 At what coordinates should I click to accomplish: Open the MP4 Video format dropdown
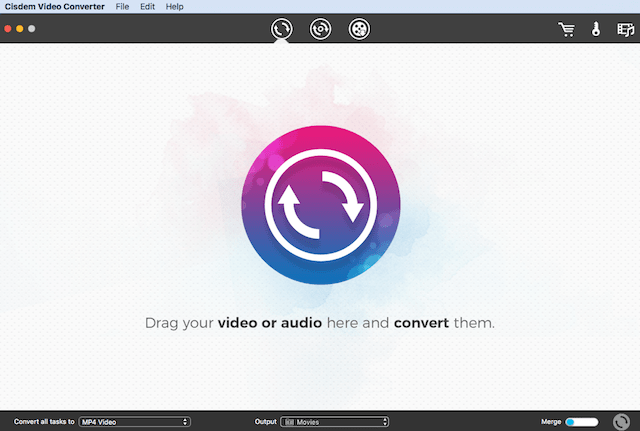(135, 422)
